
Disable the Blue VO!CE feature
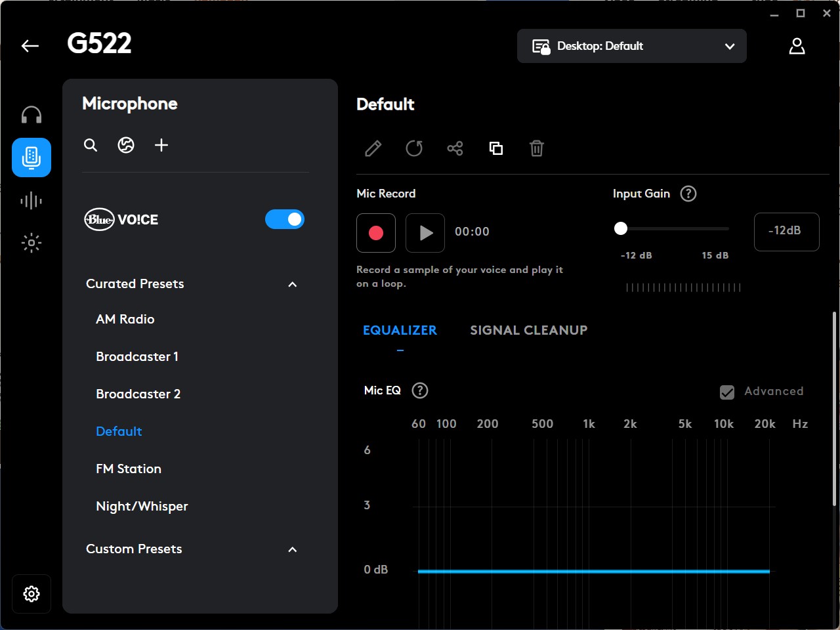(x=285, y=219)
